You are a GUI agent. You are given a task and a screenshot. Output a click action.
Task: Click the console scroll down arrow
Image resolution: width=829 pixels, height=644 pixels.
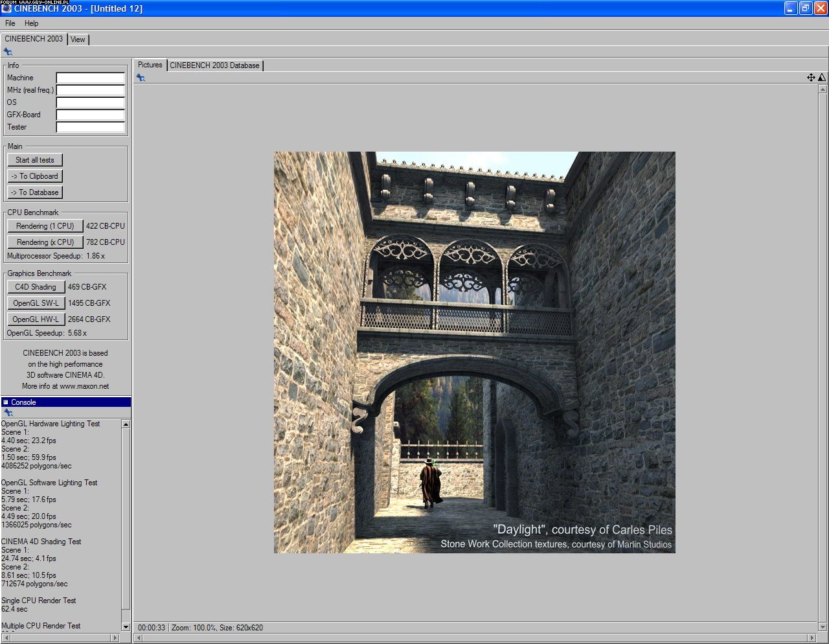click(126, 627)
